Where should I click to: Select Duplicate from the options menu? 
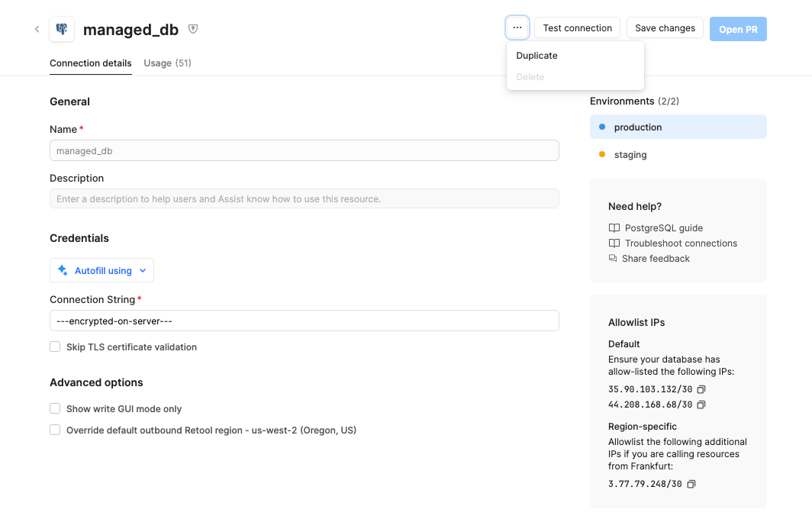pos(537,56)
